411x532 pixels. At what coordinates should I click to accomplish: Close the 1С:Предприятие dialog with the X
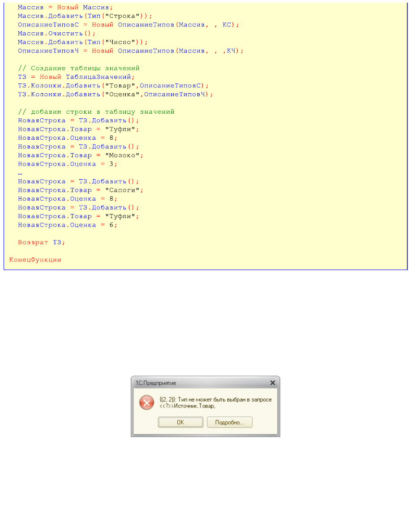click(273, 383)
